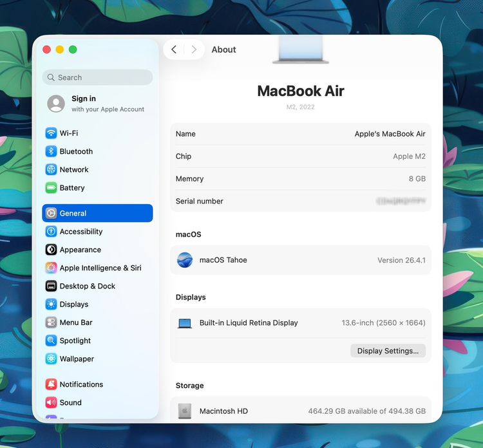483x448 pixels.
Task: Click the General gear icon
Action: [x=51, y=213]
